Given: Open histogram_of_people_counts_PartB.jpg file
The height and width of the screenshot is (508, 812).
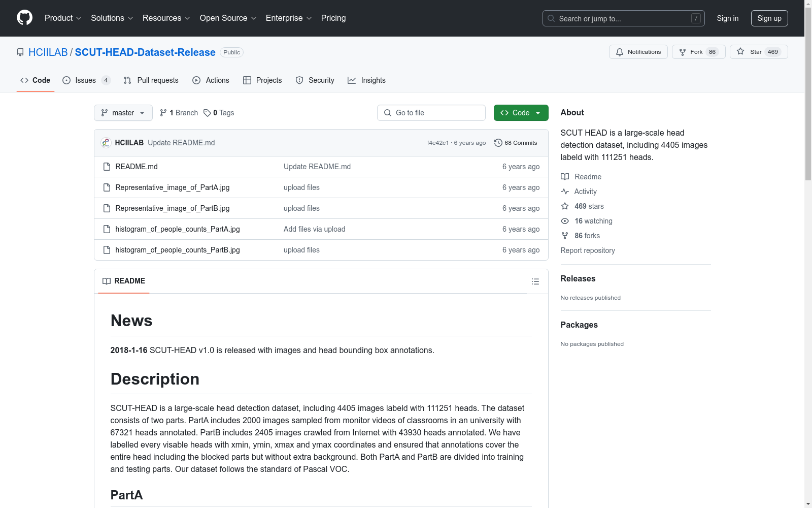Looking at the screenshot, I should (178, 250).
